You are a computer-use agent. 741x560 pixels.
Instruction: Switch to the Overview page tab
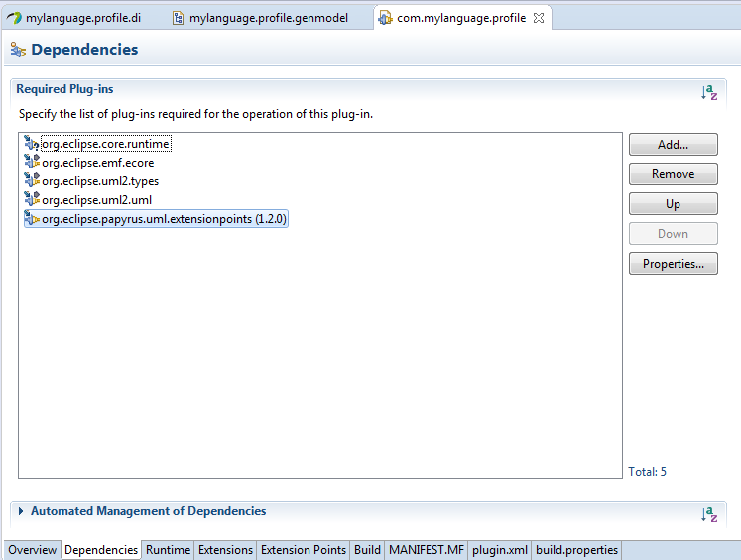(x=32, y=550)
